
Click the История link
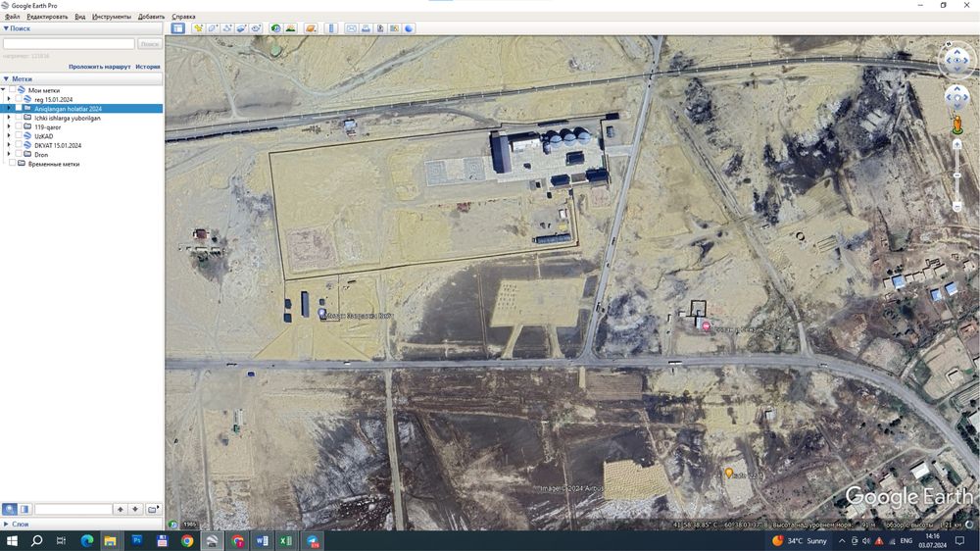(148, 67)
